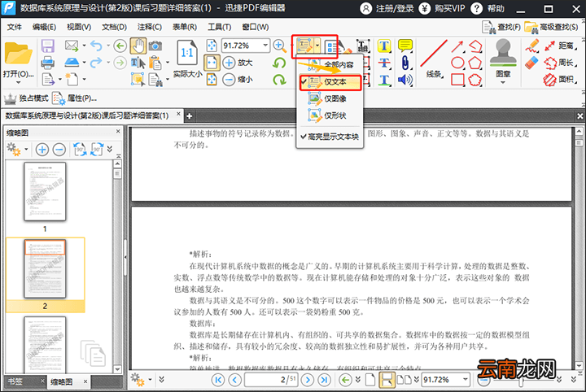This screenshot has width=586, height=392.
Task: Click the Print icon
Action: [47, 63]
